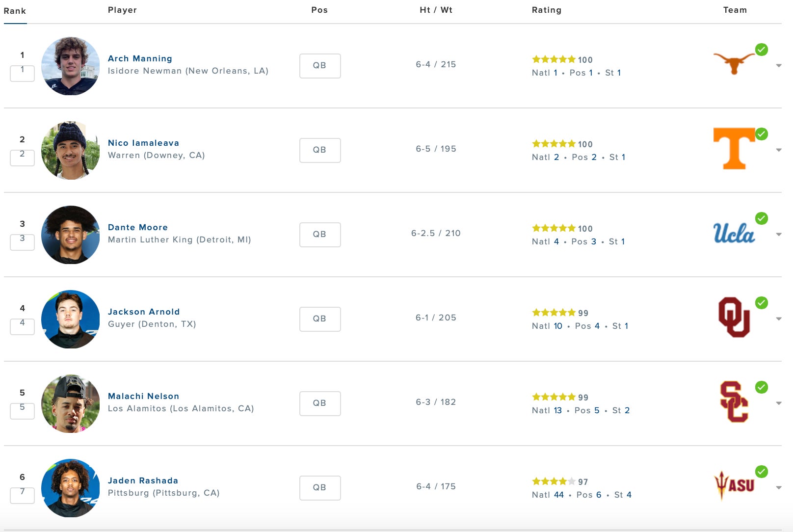Screen dimensions: 793x532
Task: Open Jackson Arnold's profile photo
Action: pos(71,319)
